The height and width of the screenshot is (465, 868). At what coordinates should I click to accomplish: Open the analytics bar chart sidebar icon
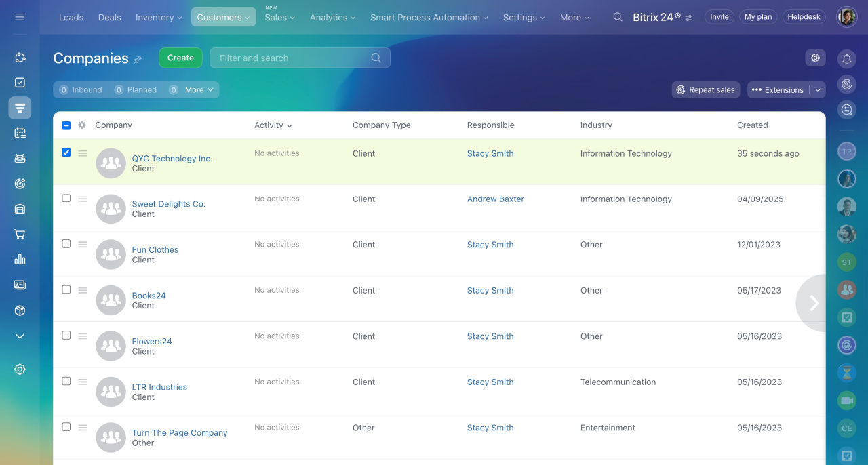click(x=20, y=260)
